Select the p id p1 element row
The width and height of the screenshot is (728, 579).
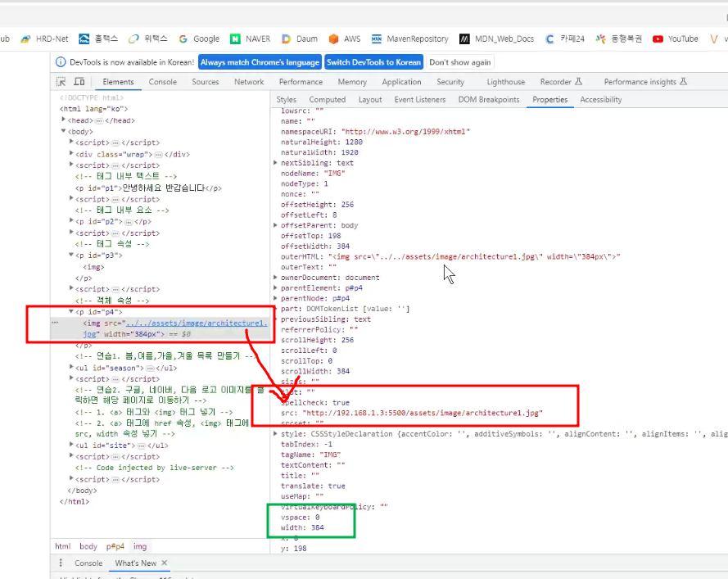tap(148, 188)
